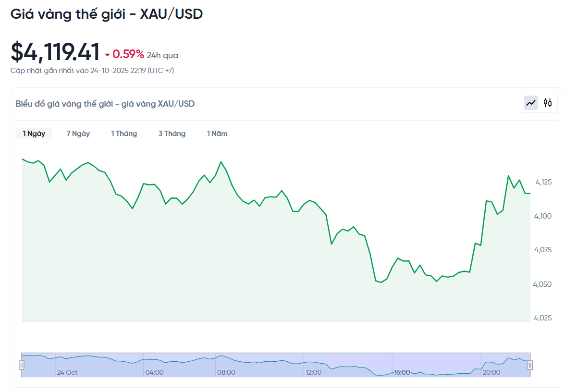Jump to 08:00 in navigator timeline

coord(226,372)
